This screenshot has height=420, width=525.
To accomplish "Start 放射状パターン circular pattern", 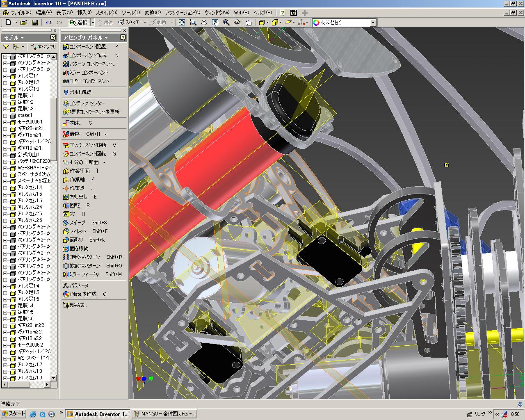I will click(82, 266).
